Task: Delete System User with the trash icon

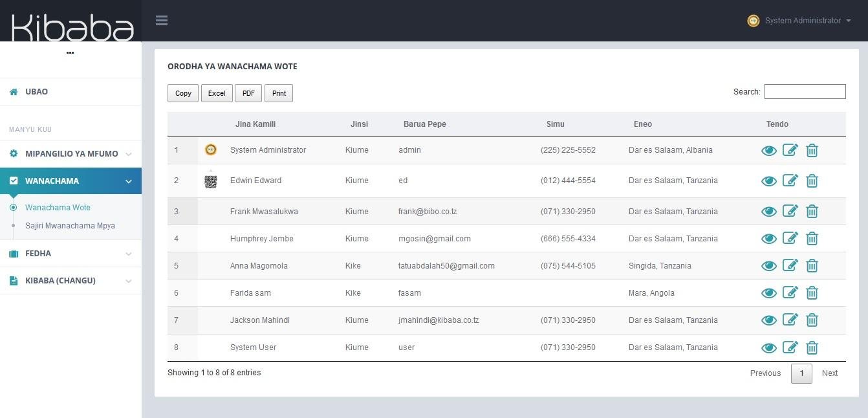Action: 812,347
